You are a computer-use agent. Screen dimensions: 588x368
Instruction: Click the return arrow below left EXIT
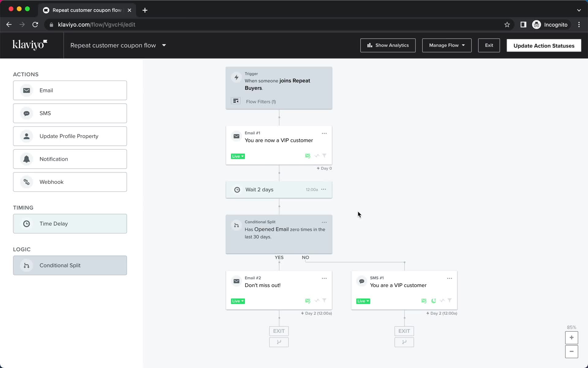pyautogui.click(x=279, y=342)
